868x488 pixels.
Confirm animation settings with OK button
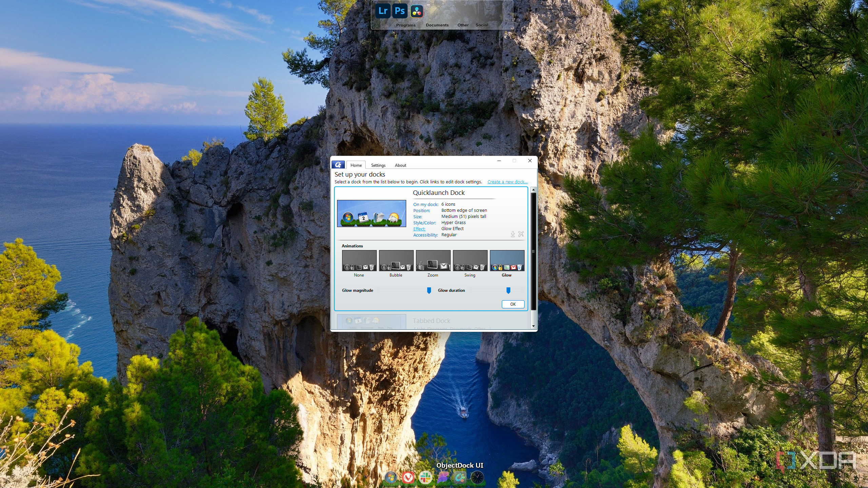[x=513, y=304]
